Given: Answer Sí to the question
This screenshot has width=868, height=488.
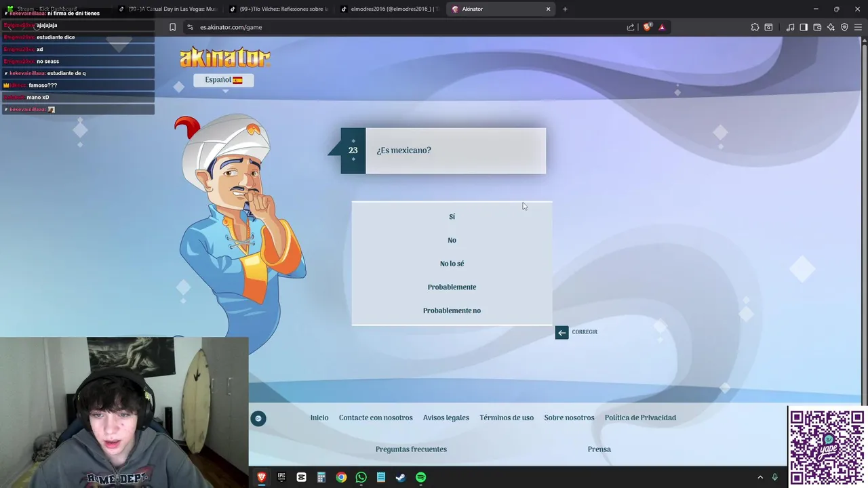Looking at the screenshot, I should pyautogui.click(x=452, y=217).
